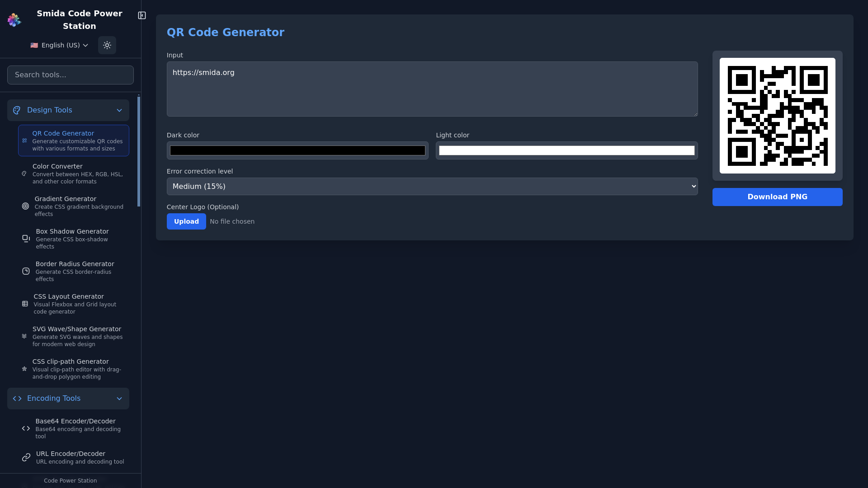Collapse Encoding Tools section chevron
The height and width of the screenshot is (488, 868).
click(x=119, y=399)
